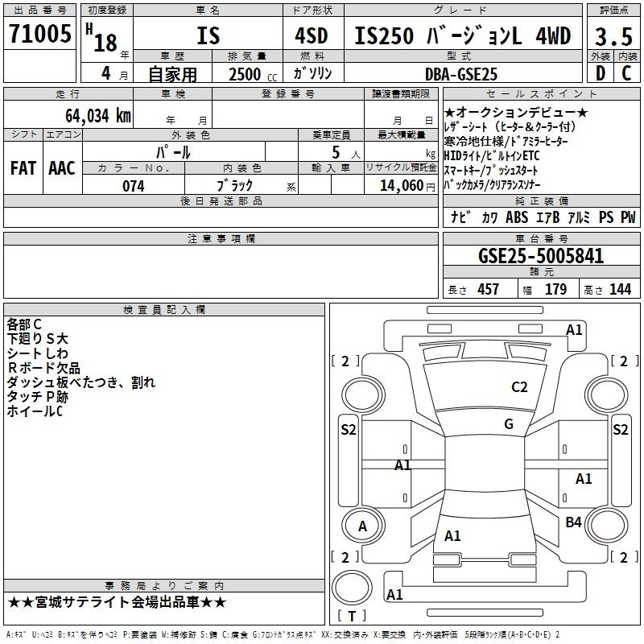Select the seating capacity 5 人
644x644 pixels.
pos(346,153)
